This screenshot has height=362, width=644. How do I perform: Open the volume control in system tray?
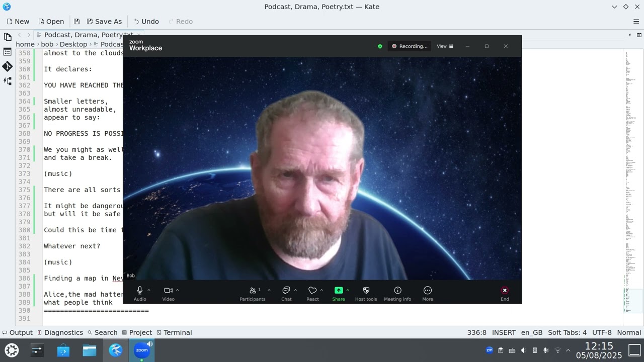pyautogui.click(x=523, y=350)
